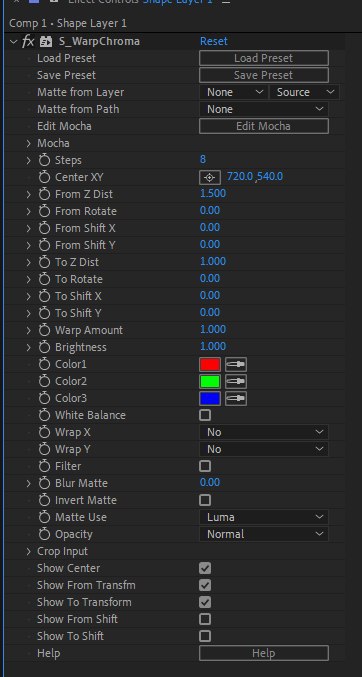Image resolution: width=362 pixels, height=677 pixels.
Task: Toggle the fx switch for S_WarpChroma
Action: 28,41
